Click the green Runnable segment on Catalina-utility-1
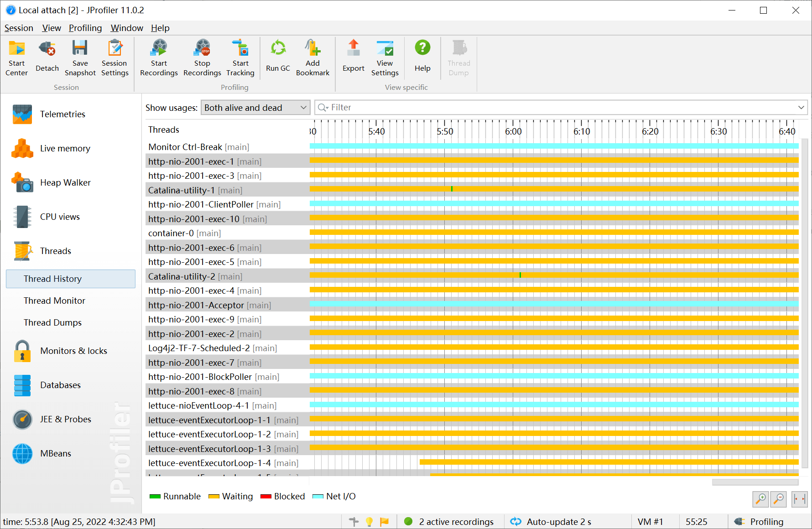The width and height of the screenshot is (812, 529). click(452, 189)
